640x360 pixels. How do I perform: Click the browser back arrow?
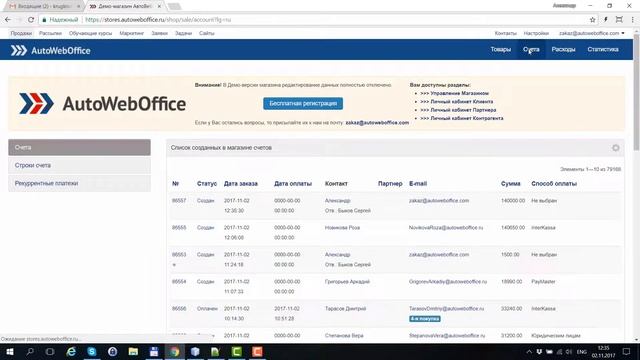(8, 20)
